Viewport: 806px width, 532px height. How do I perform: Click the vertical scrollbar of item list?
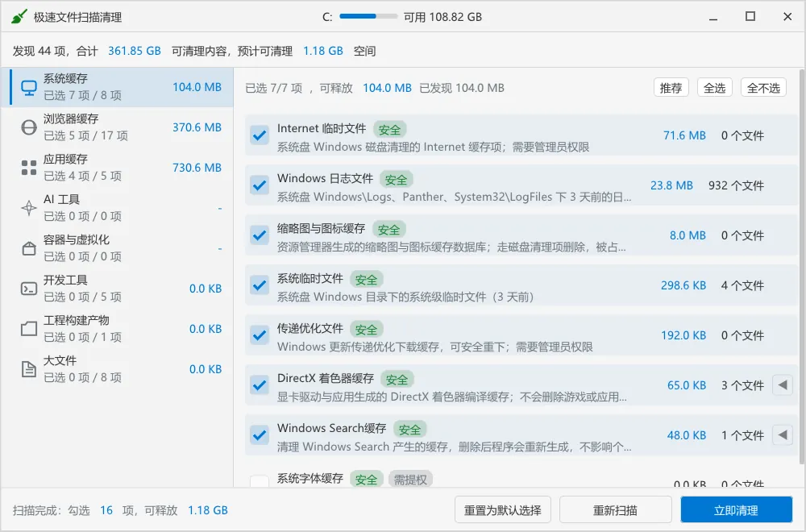pos(801,268)
